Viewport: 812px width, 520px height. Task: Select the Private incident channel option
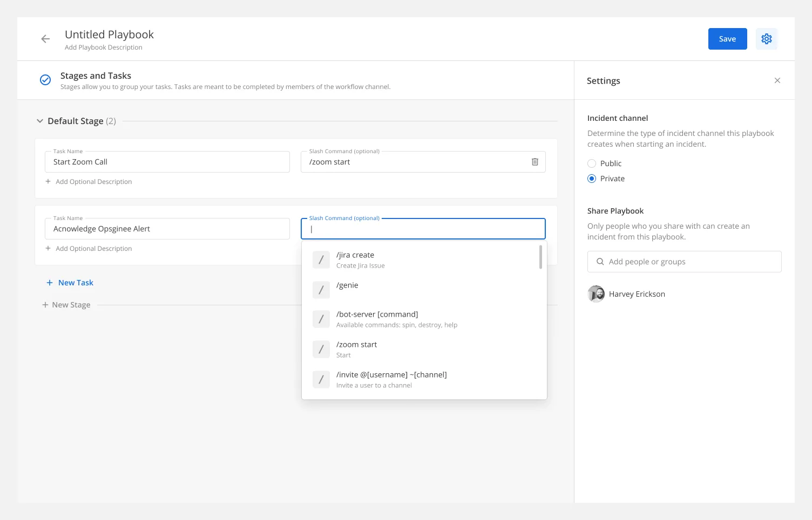[x=592, y=179]
